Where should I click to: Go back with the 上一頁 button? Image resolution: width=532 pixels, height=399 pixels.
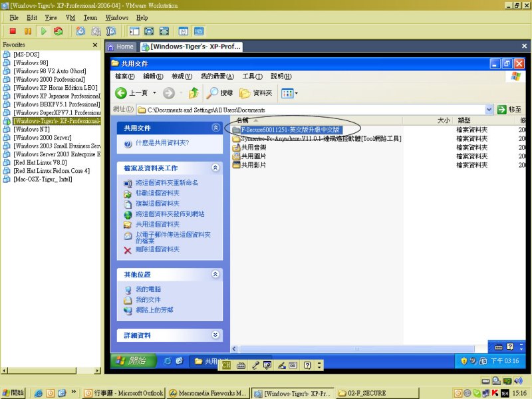131,92
